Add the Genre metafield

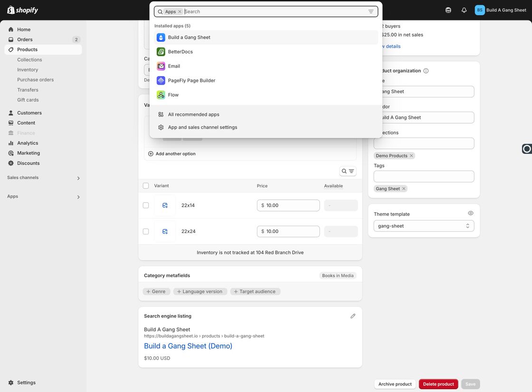point(156,292)
